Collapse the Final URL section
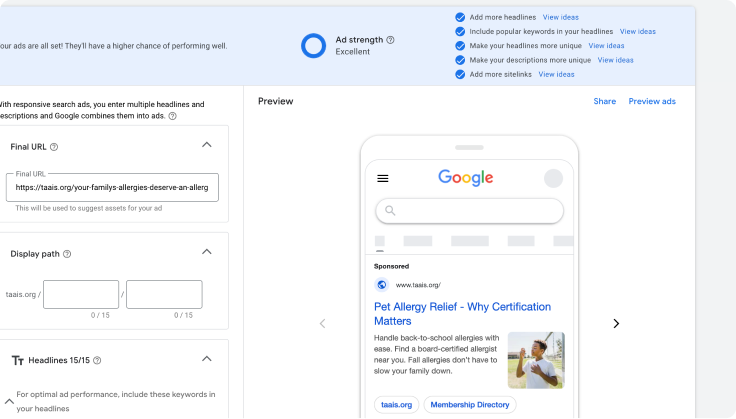This screenshot has height=419, width=736. pyautogui.click(x=207, y=145)
